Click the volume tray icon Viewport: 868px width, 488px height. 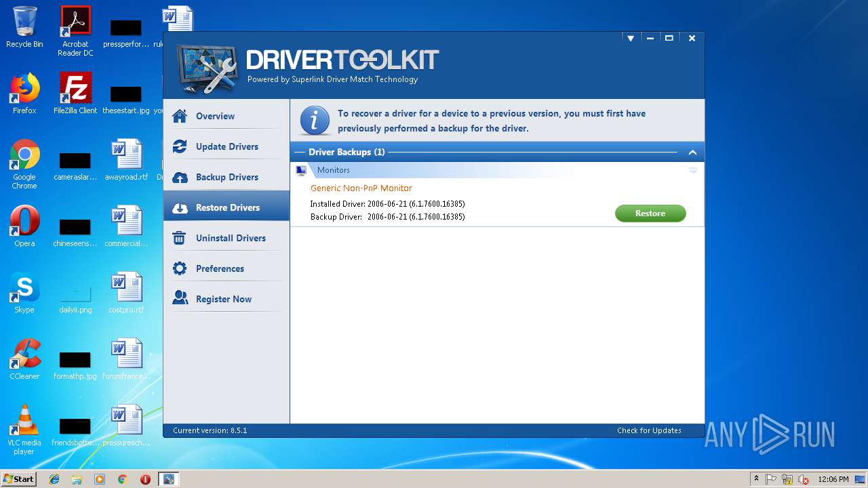pos(804,479)
